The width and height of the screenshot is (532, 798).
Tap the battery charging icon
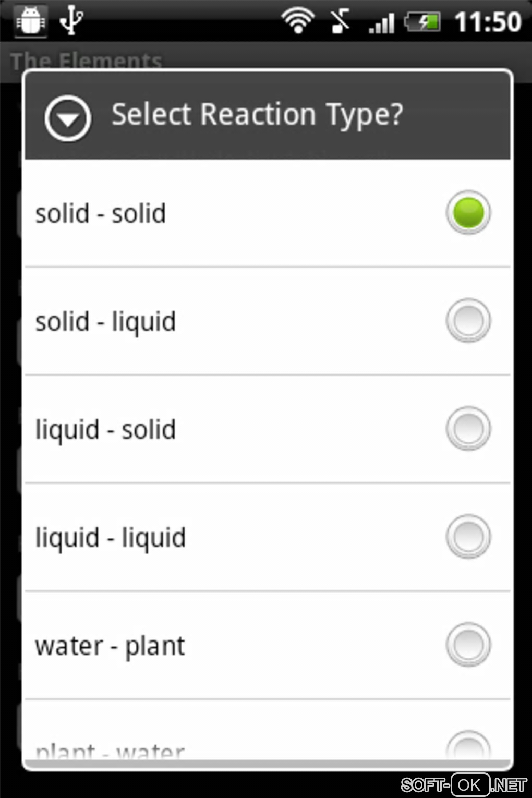(x=422, y=22)
